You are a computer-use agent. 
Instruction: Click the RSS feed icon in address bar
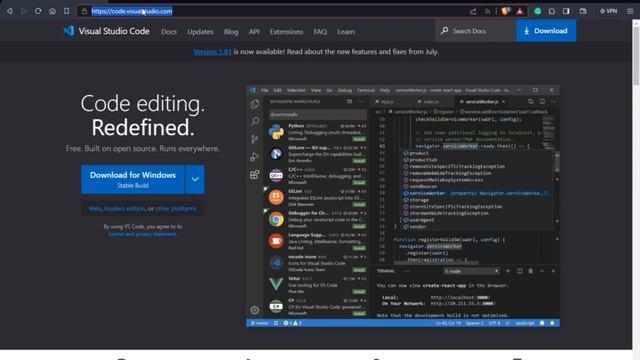pyautogui.click(x=487, y=11)
